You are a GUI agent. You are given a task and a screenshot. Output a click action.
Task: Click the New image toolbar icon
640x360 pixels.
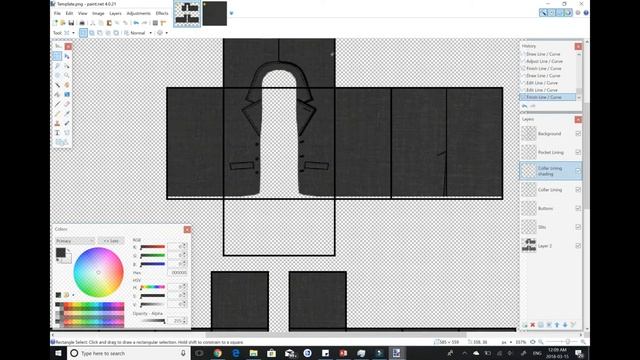click(55, 23)
